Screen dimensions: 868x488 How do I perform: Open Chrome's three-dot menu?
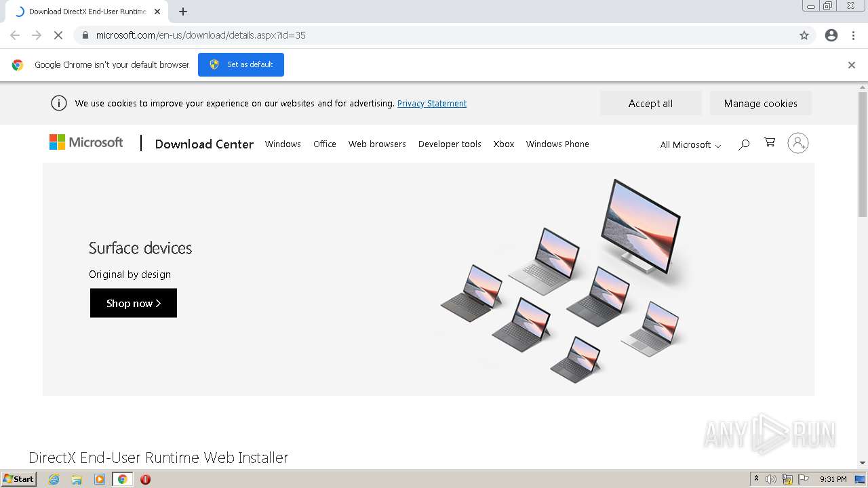pos(853,35)
